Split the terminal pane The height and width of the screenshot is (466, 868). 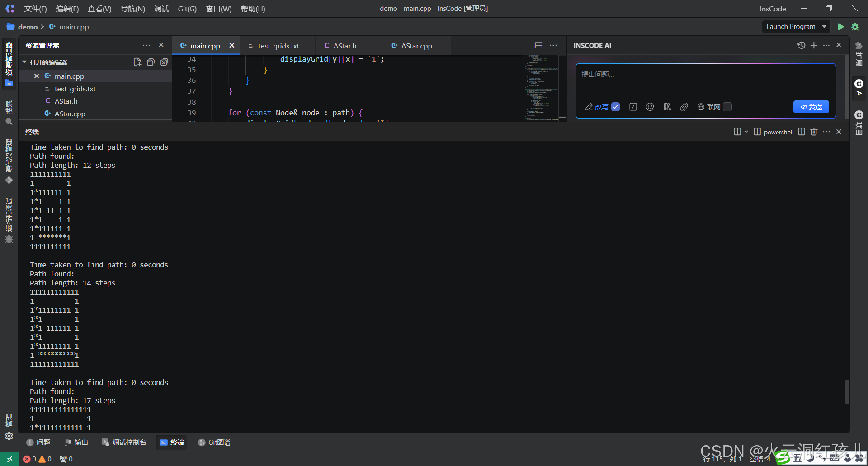[x=802, y=132]
